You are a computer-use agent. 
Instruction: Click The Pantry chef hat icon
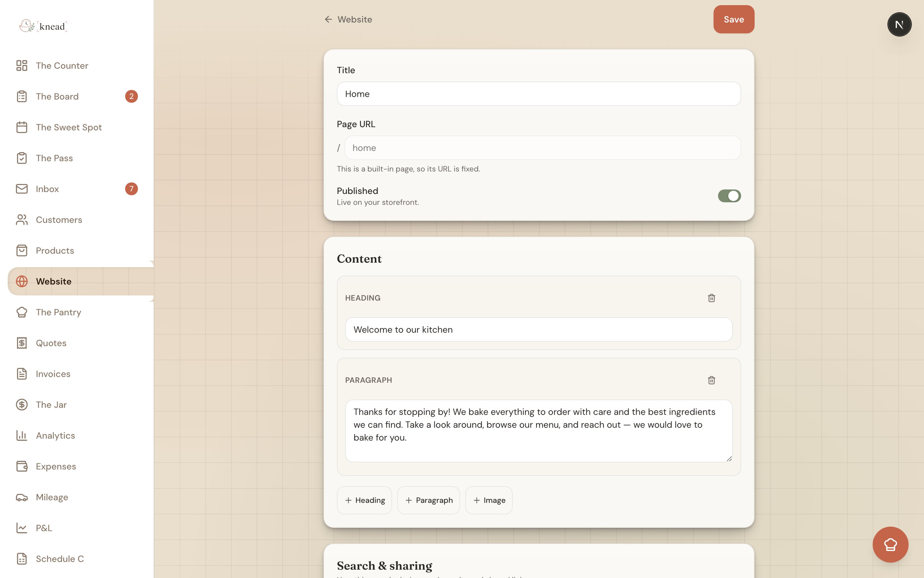pos(22,312)
